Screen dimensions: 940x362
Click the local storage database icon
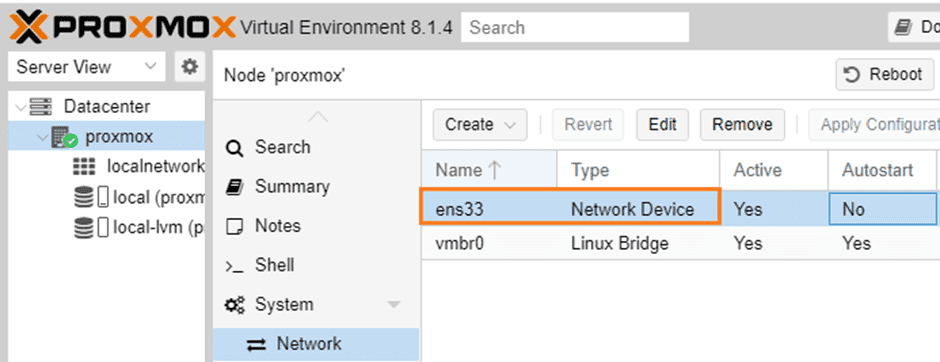[84, 197]
